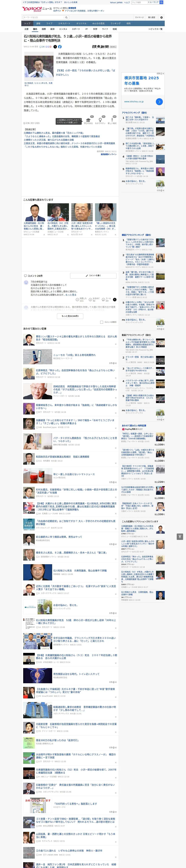The height and width of the screenshot is (868, 186).
Task: Select the 科学 category
Action: (95, 29)
